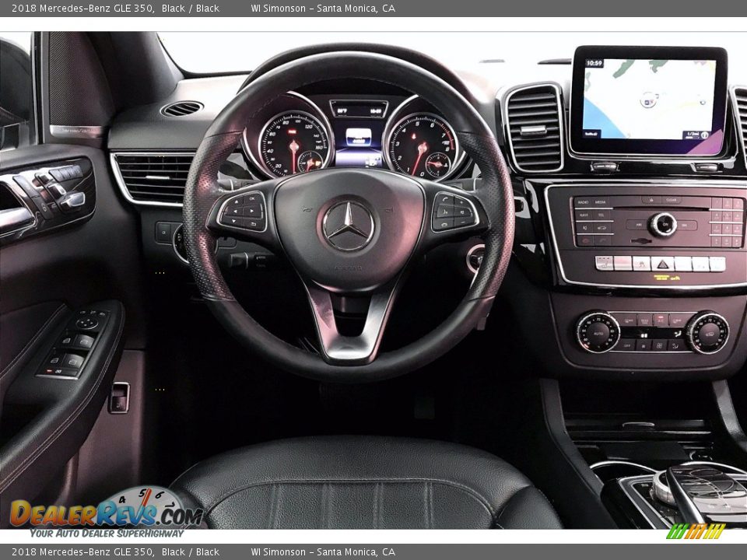
Task: Click the speedometer gauge
Action: (x=294, y=145)
